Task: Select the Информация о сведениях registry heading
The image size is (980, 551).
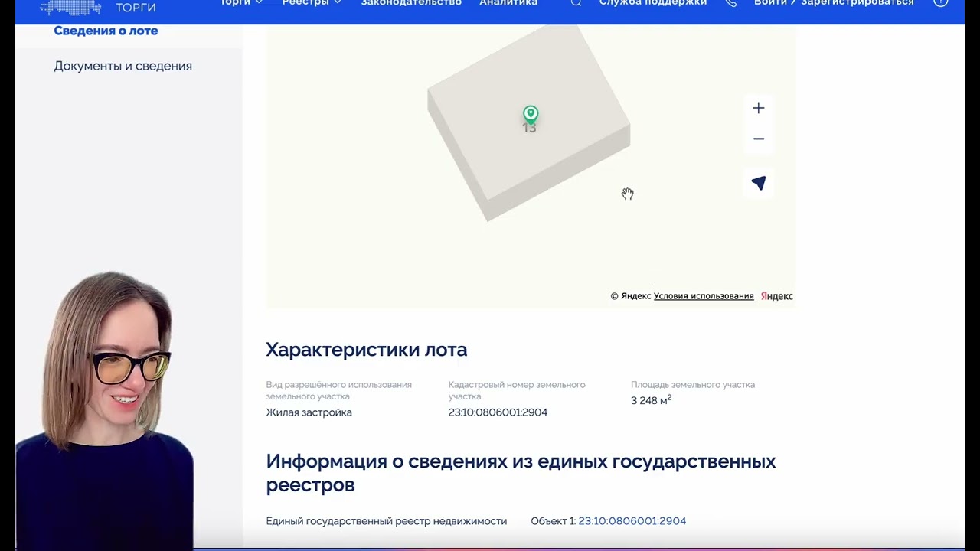Action: 521,472
